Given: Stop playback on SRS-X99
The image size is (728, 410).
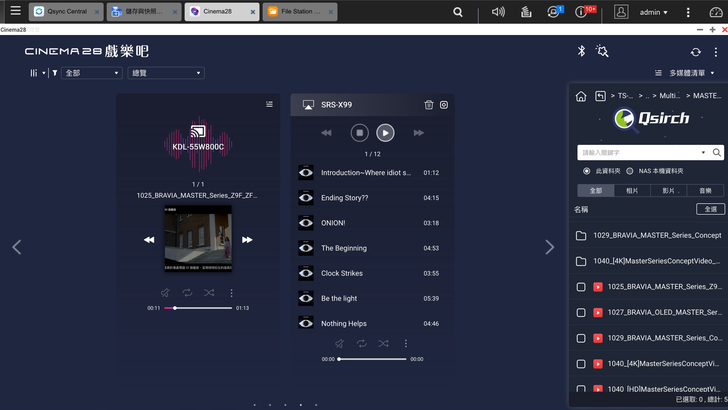Looking at the screenshot, I should [x=359, y=133].
